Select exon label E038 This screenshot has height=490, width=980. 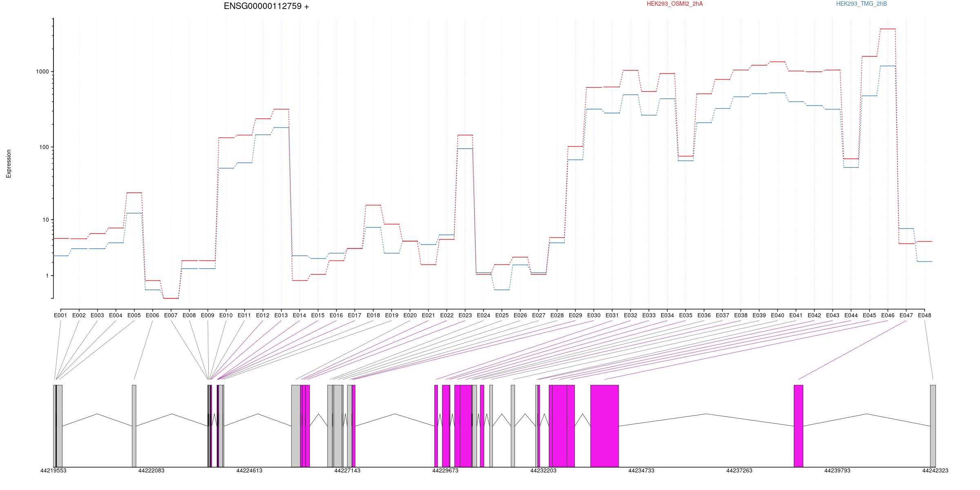pos(741,315)
